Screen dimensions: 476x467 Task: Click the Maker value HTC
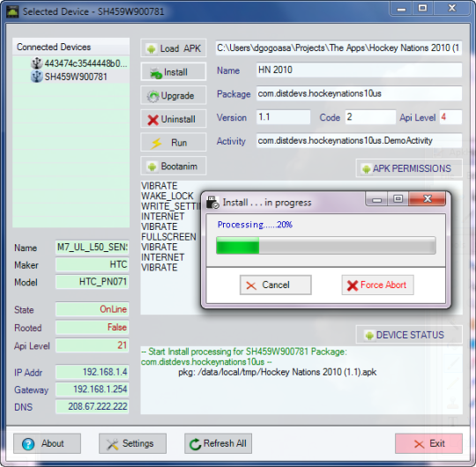(93, 264)
